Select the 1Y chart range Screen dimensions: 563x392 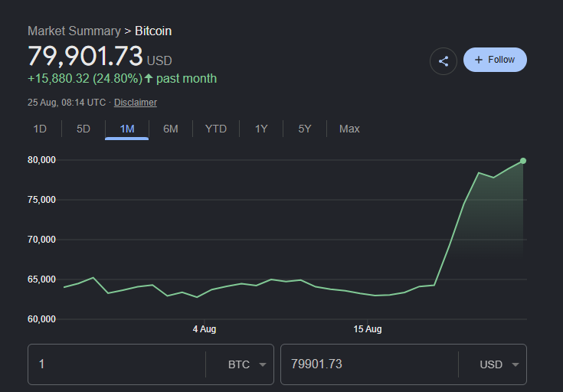(x=261, y=129)
